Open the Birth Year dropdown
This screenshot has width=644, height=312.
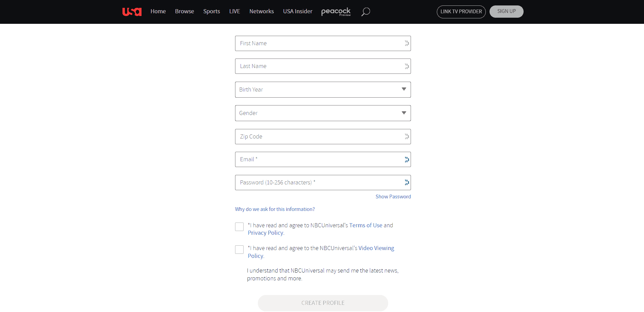pos(323,89)
